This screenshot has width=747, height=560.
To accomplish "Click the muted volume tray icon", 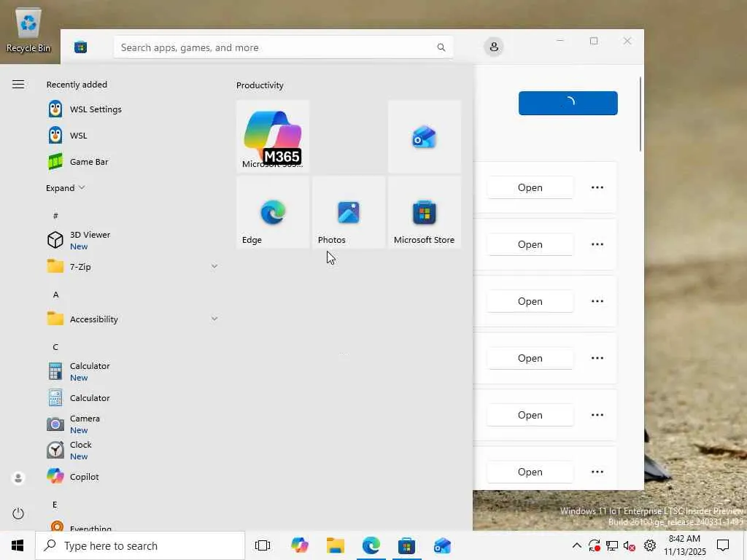I will [630, 545].
